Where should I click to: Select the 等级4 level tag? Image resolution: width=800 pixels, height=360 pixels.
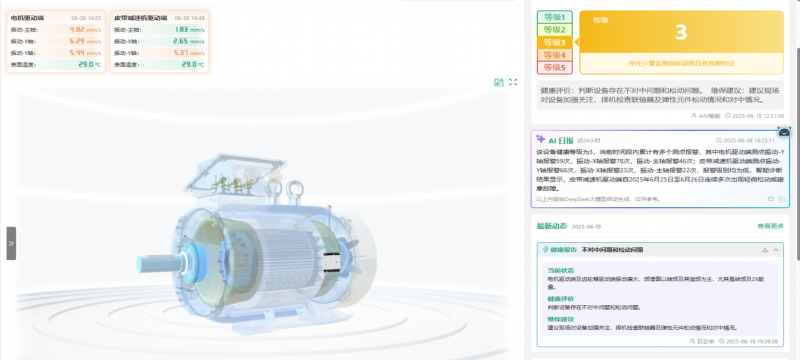point(555,55)
